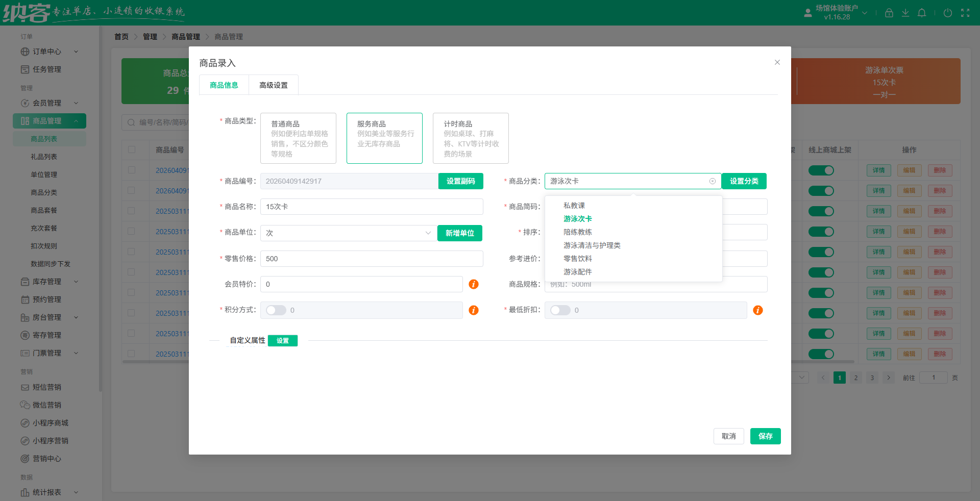Image resolution: width=980 pixels, height=501 pixels.
Task: Open the notification bell
Action: 922,13
